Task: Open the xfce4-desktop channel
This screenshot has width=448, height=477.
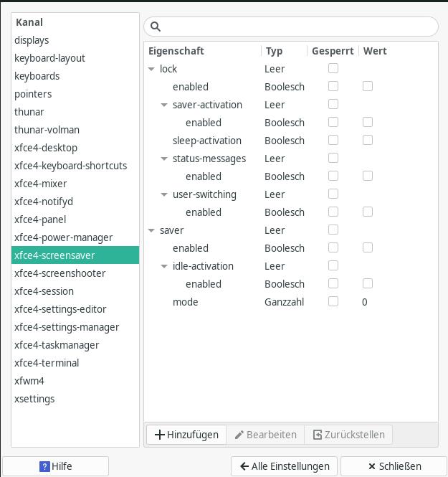Action: (75, 148)
